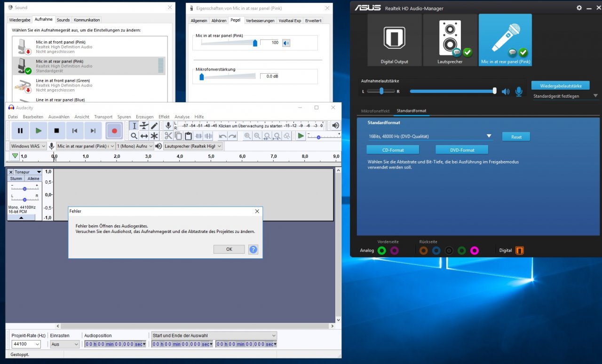Open the Projekt-Rate 44100 dropdown
Screen dimensions: 602x364
click(x=26, y=344)
